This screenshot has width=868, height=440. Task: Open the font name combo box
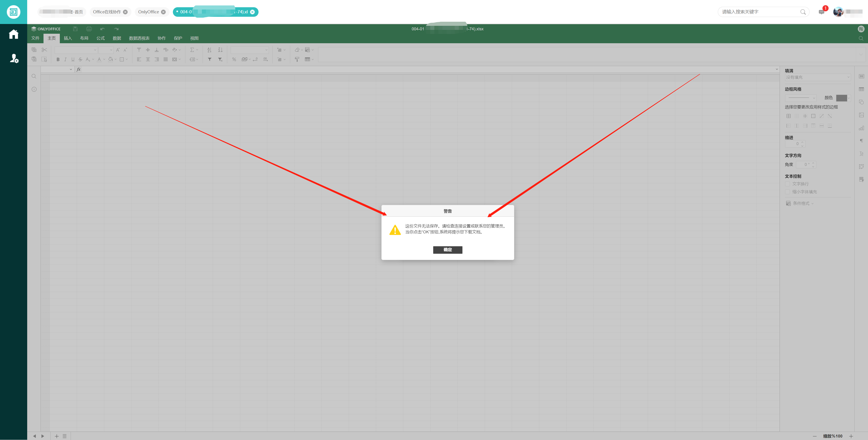click(76, 50)
